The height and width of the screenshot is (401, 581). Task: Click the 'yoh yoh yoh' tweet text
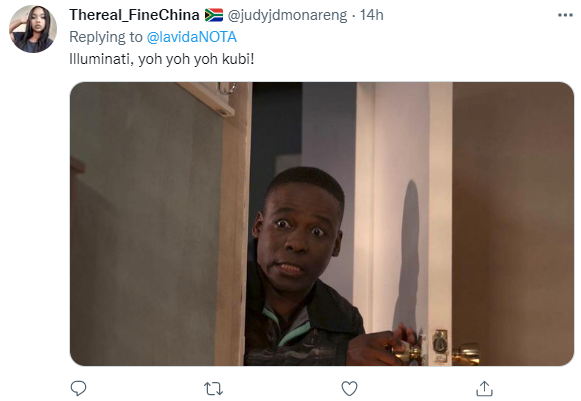[x=178, y=60]
